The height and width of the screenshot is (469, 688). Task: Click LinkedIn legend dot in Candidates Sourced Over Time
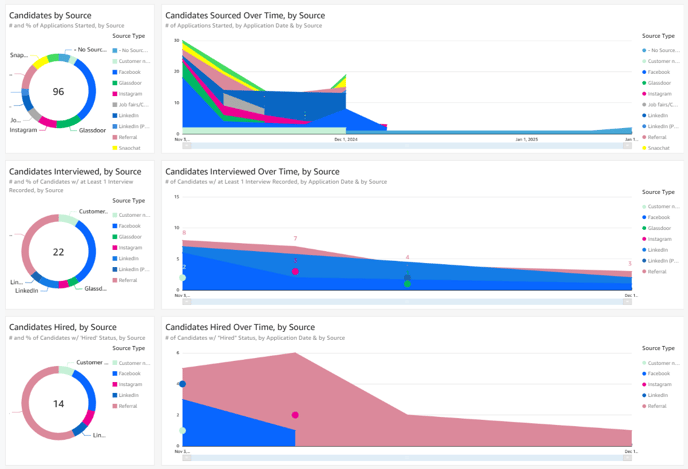tap(644, 115)
